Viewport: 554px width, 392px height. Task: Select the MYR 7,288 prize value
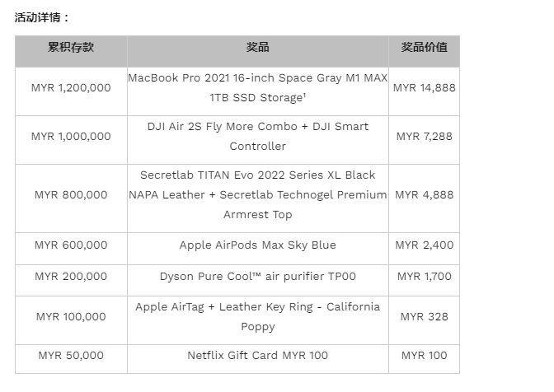tap(424, 137)
